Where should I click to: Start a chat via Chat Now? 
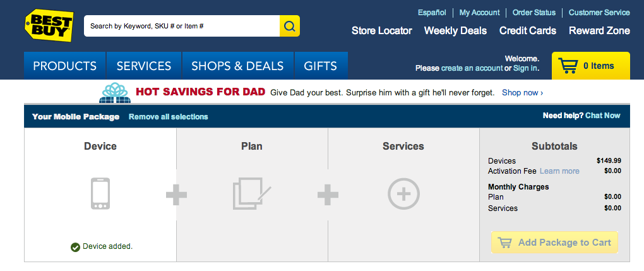(x=602, y=116)
